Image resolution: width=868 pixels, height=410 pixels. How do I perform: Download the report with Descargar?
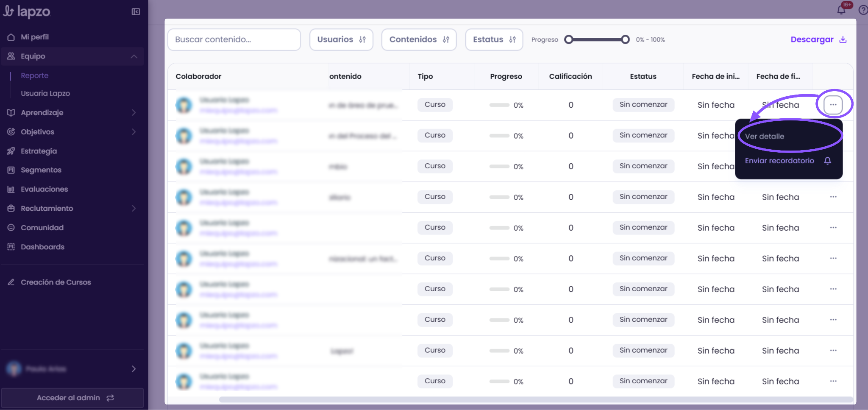818,39
